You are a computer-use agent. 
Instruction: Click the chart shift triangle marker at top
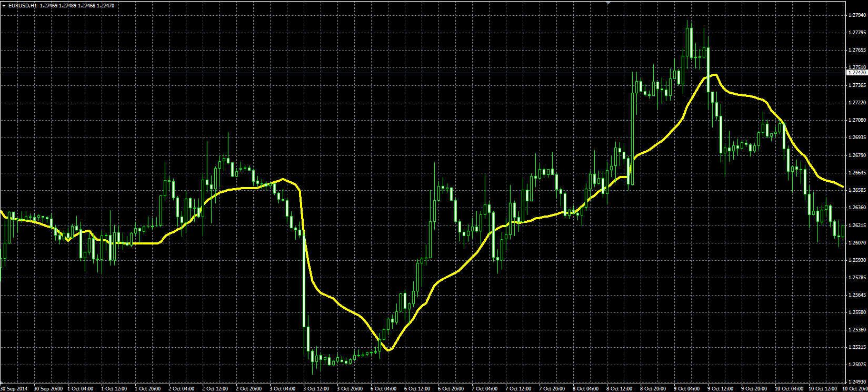pos(608,3)
